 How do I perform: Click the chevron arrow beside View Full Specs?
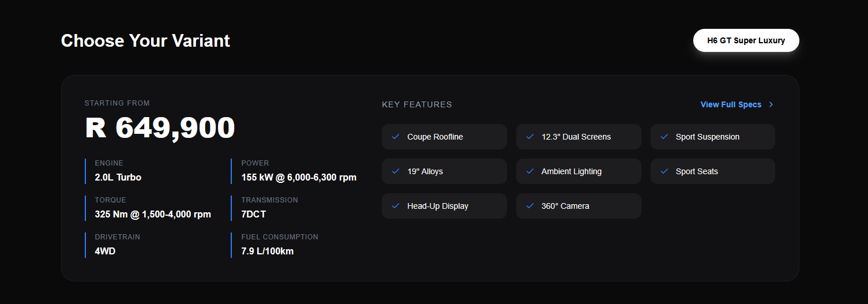click(x=771, y=104)
